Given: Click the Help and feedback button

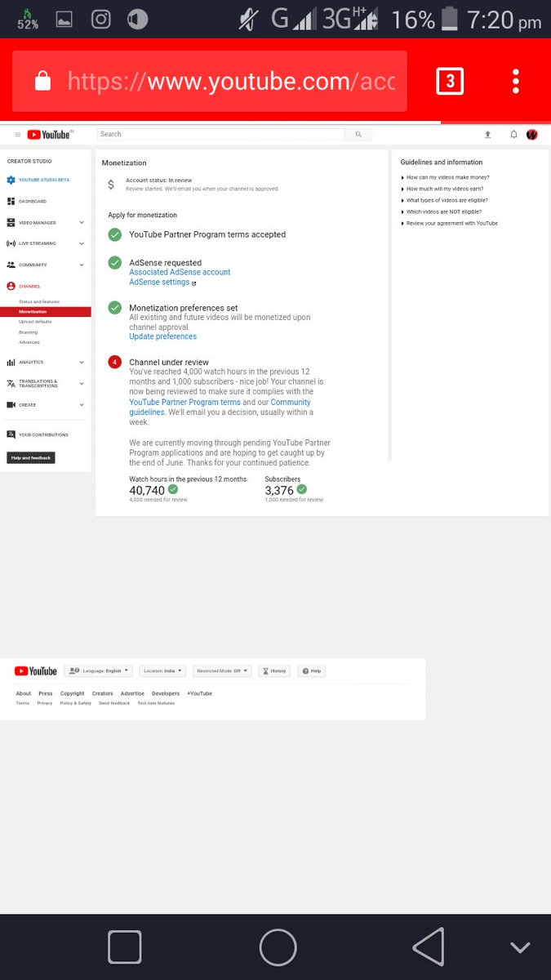Looking at the screenshot, I should pos(31,458).
